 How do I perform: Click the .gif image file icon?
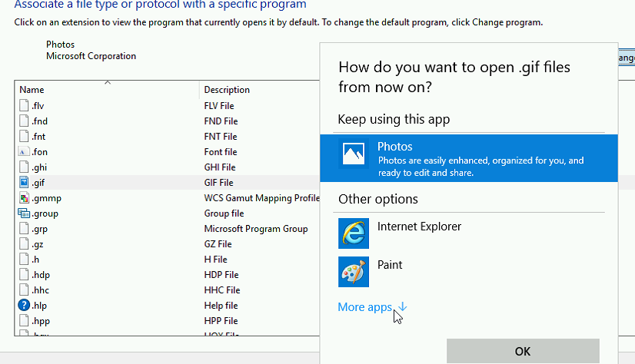point(24,183)
